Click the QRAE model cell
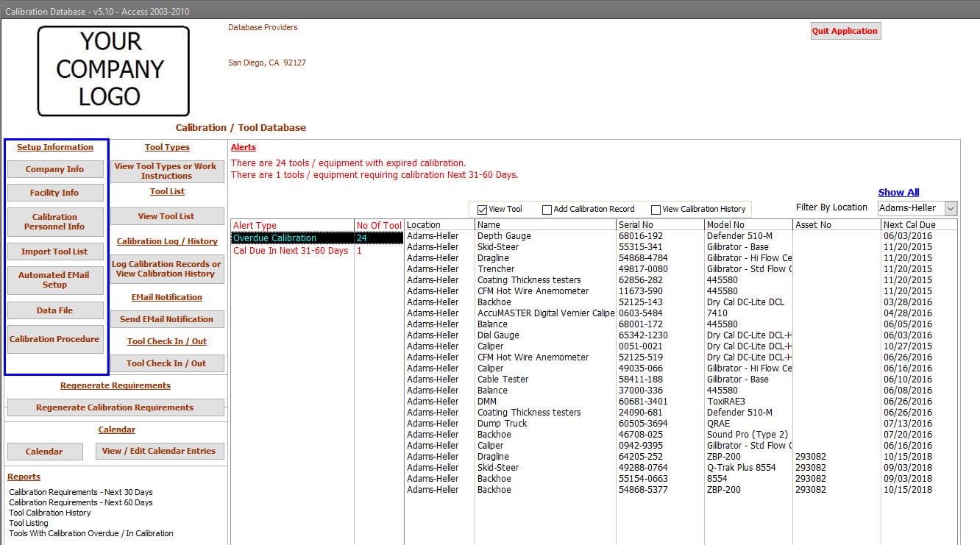980x545 pixels. pyautogui.click(x=719, y=424)
